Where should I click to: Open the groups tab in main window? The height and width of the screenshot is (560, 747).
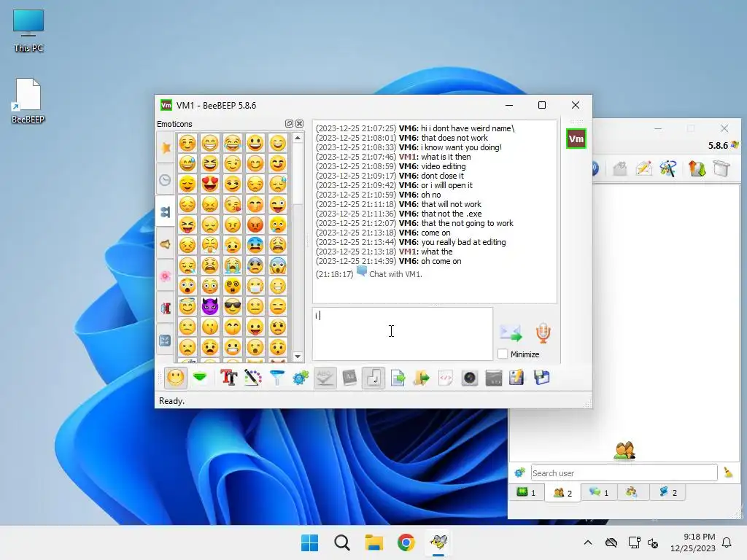[632, 492]
